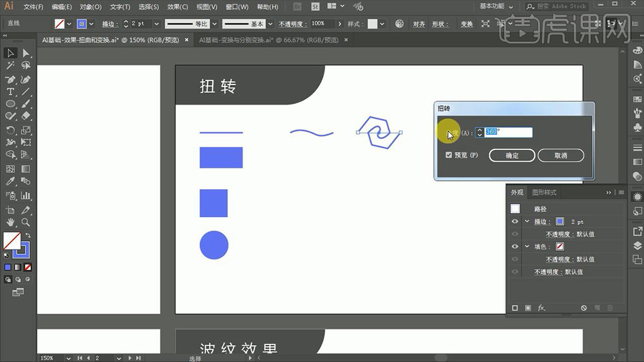Select the Eyedropper tool
Screen dimensions: 644x362
coord(10,182)
